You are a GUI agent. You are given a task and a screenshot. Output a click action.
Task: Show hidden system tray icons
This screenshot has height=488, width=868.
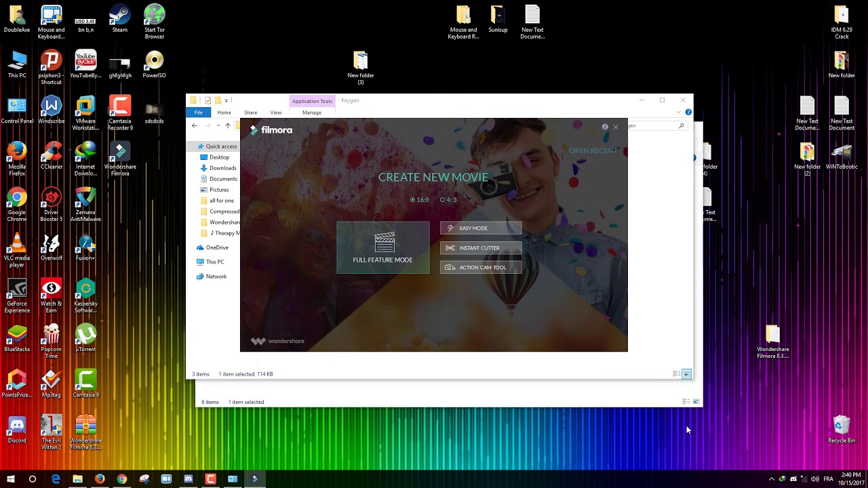tap(771, 479)
